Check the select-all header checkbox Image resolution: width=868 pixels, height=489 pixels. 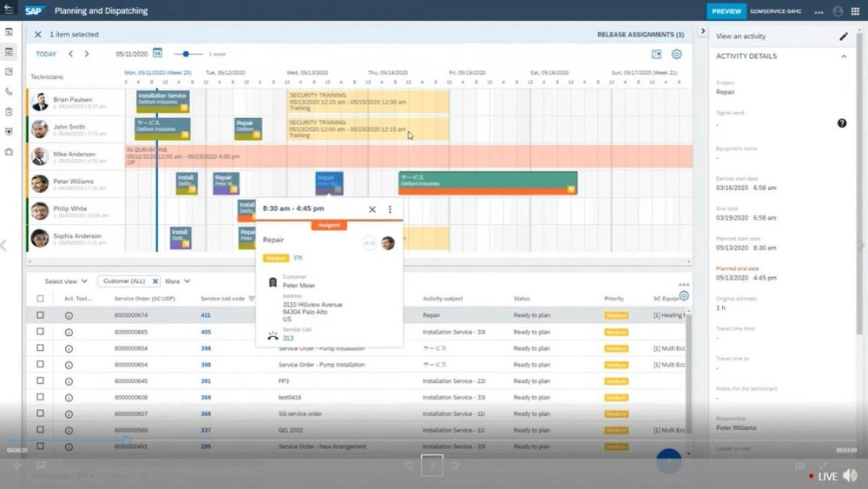[x=40, y=299]
